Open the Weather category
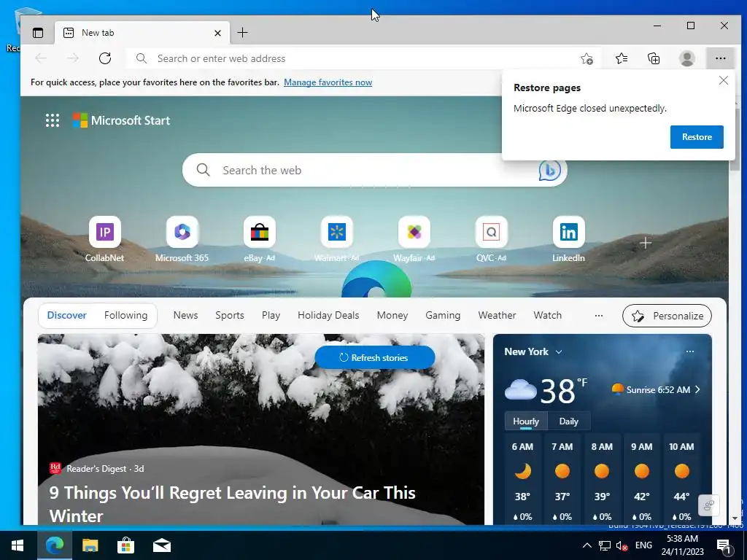This screenshot has width=747, height=560. (497, 315)
